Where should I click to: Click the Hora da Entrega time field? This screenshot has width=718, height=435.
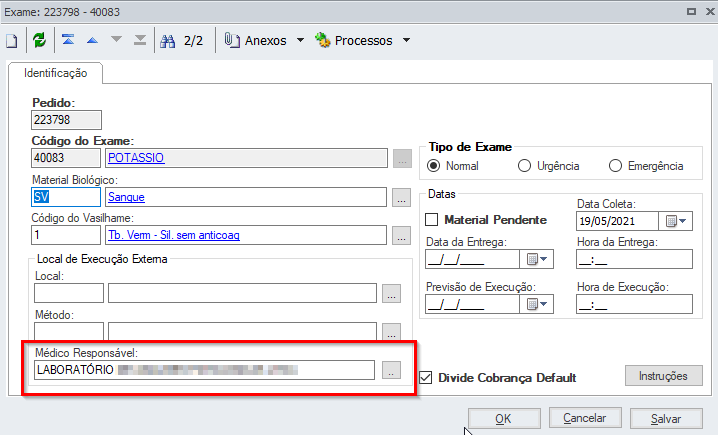[634, 259]
